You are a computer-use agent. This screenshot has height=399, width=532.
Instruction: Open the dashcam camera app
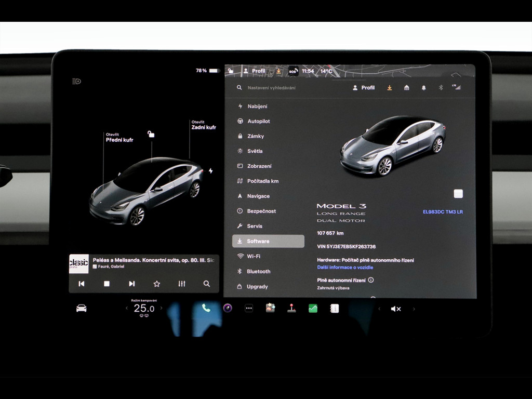[x=228, y=308]
